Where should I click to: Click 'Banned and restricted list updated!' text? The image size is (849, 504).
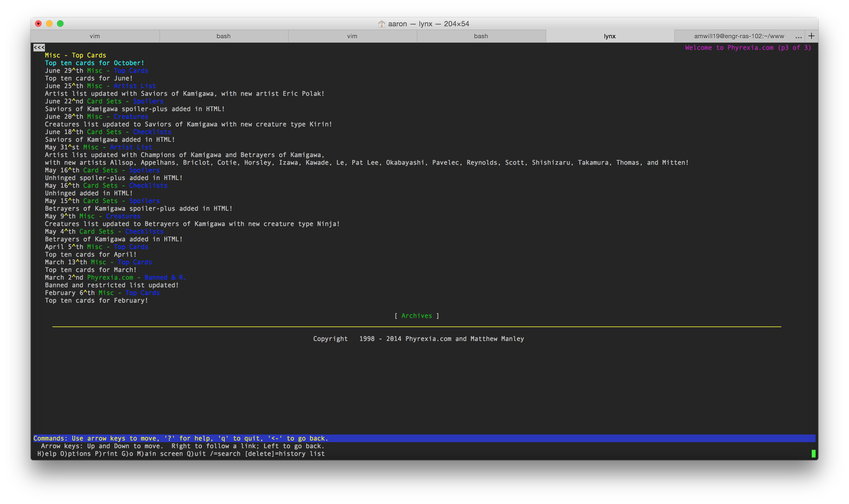click(112, 285)
